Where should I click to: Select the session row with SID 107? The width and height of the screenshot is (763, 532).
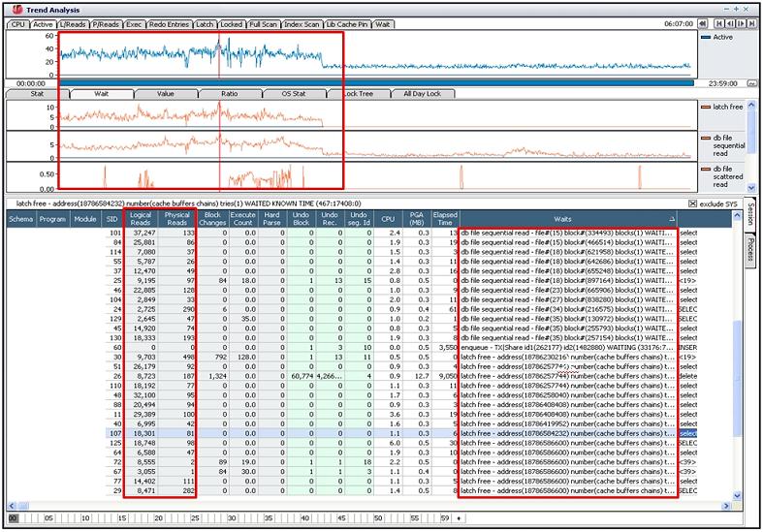(401, 433)
